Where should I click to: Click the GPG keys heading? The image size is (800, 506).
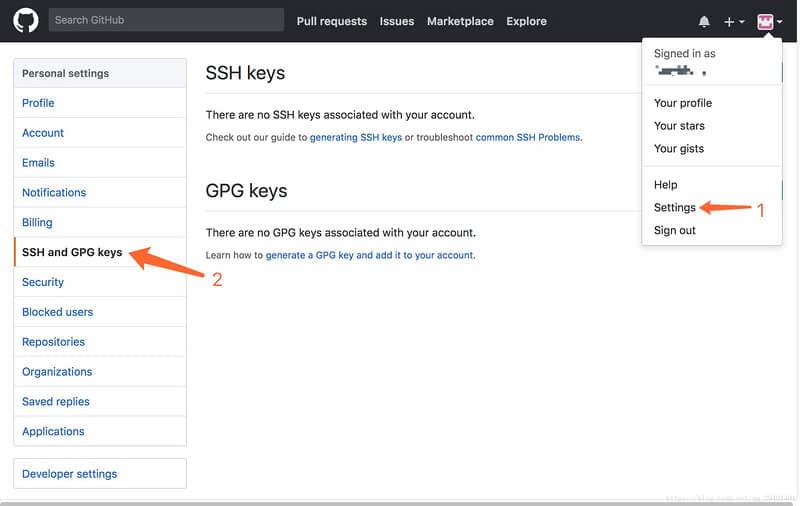pyautogui.click(x=246, y=191)
